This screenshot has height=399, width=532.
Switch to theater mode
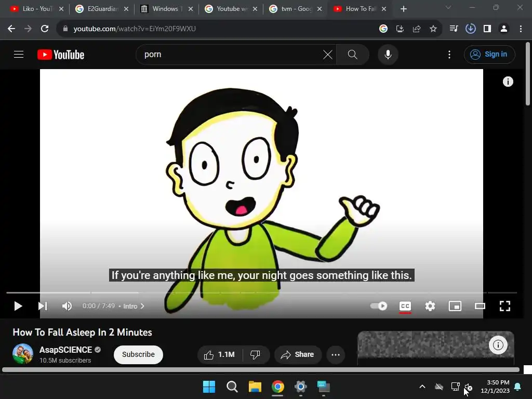click(x=480, y=306)
